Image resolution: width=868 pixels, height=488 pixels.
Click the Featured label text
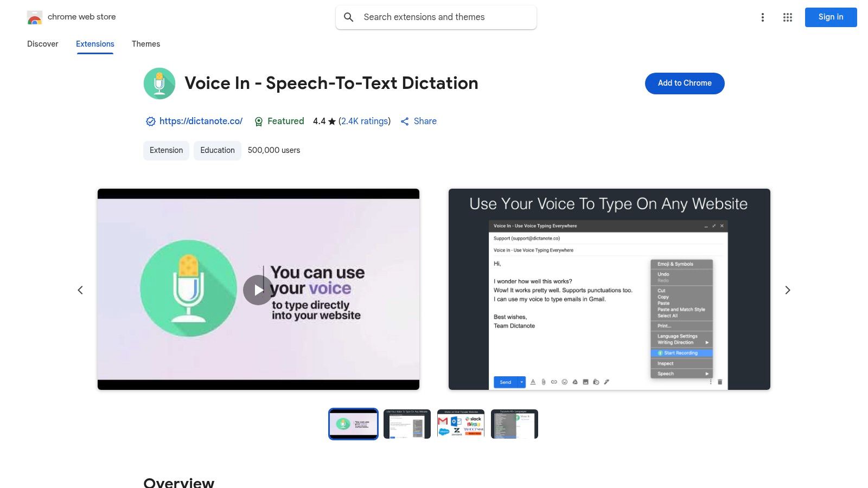286,121
